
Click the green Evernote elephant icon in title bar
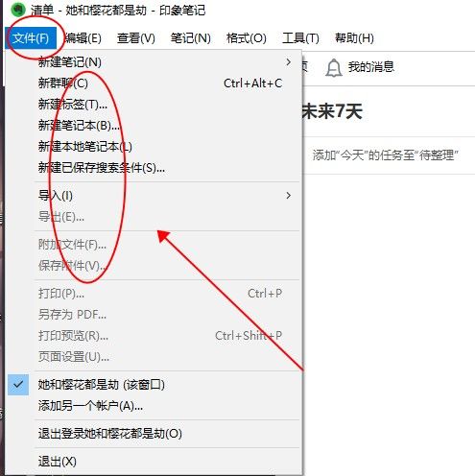click(17, 10)
